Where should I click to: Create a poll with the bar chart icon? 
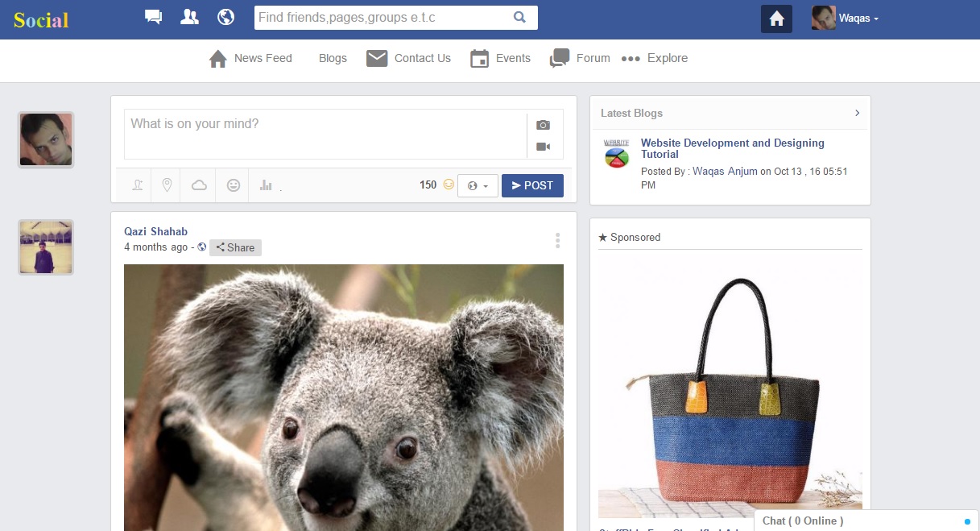[x=266, y=185]
